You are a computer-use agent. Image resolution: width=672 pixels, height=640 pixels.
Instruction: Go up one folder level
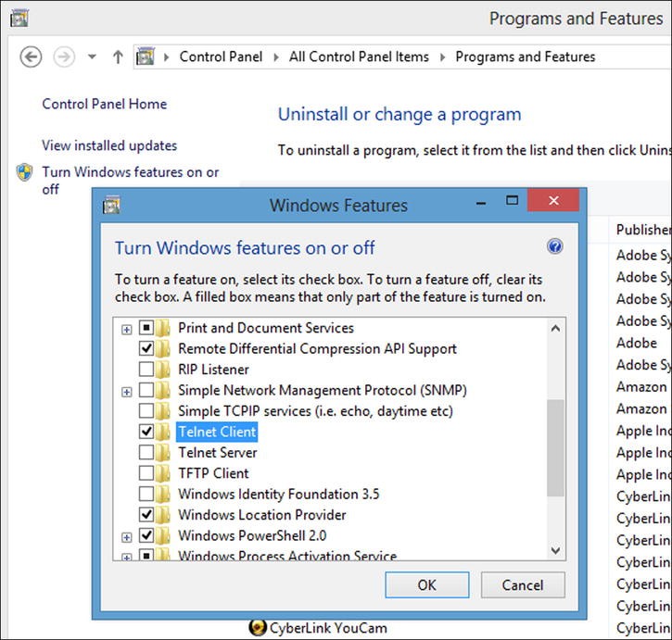(118, 56)
